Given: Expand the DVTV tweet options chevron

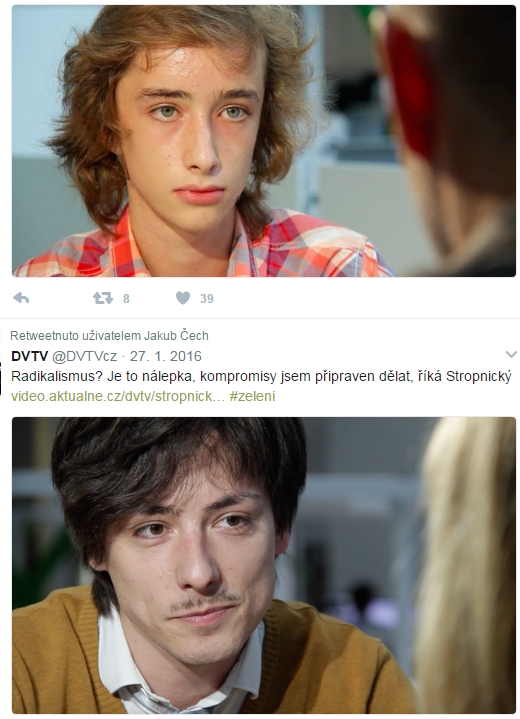Looking at the screenshot, I should coord(511,354).
